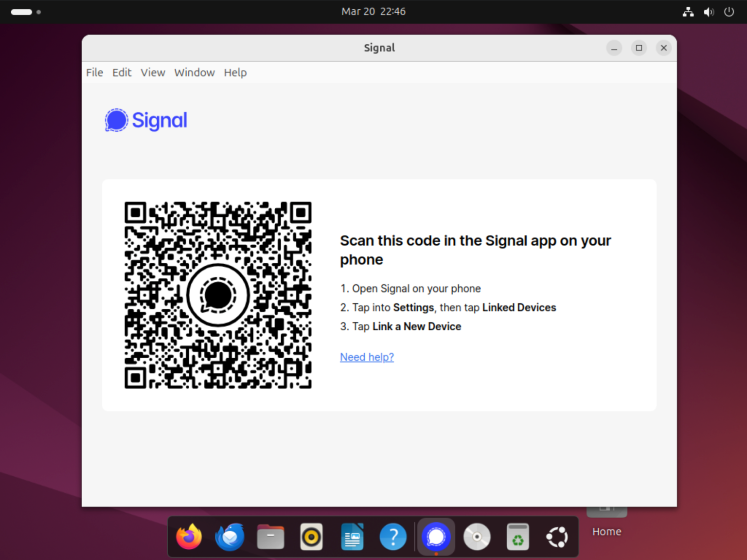
Task: Open the disc burner utility
Action: [477, 537]
